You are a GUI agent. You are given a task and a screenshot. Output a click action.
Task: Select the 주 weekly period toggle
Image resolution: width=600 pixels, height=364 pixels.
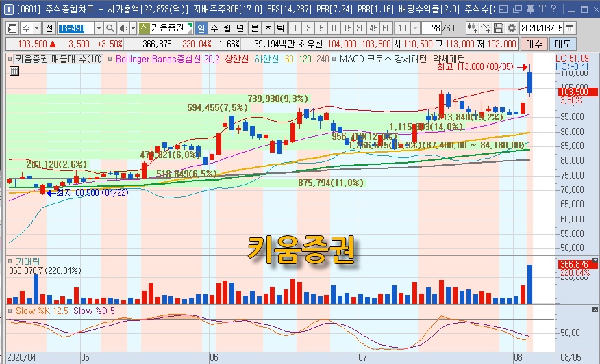[214, 28]
